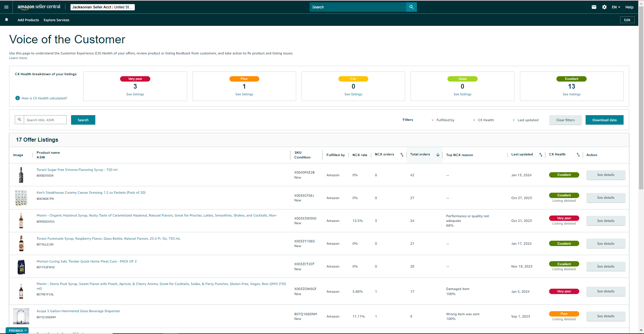Open the EN language dropdown
644x334 pixels.
616,7
